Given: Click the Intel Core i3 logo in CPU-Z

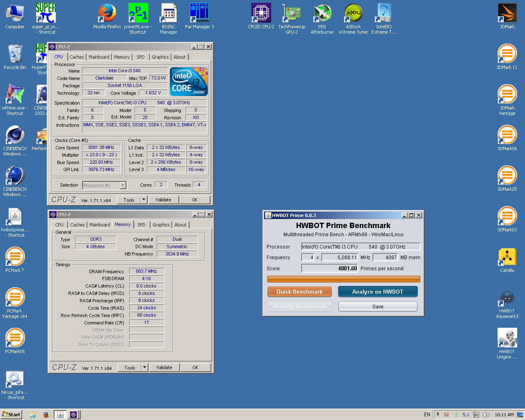Looking at the screenshot, I should click(x=189, y=82).
